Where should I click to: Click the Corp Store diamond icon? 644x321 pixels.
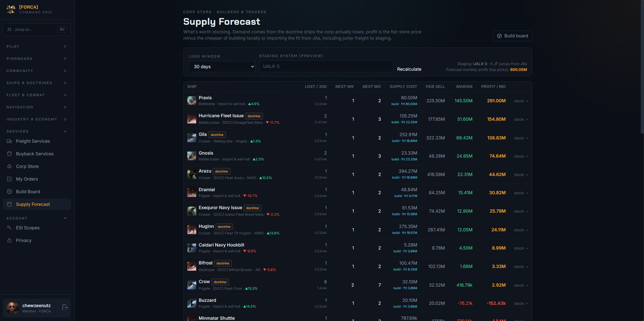pos(9,166)
